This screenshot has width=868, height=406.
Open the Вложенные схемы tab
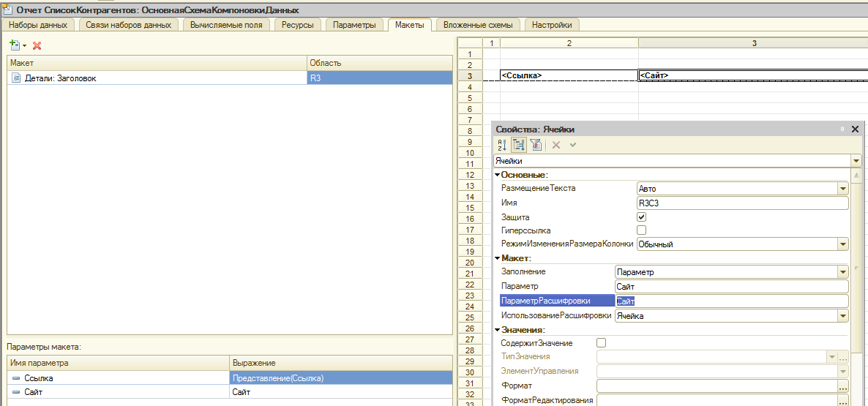pos(478,25)
